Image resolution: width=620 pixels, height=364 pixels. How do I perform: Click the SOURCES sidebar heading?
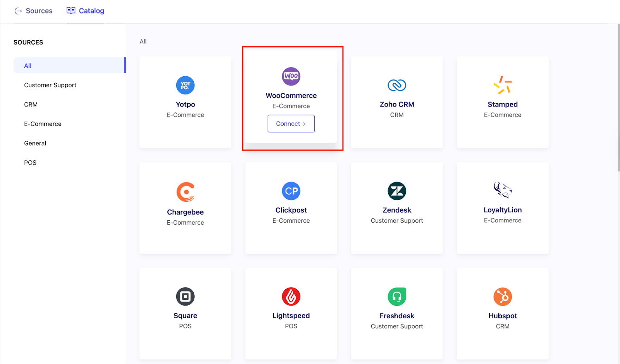coord(28,42)
